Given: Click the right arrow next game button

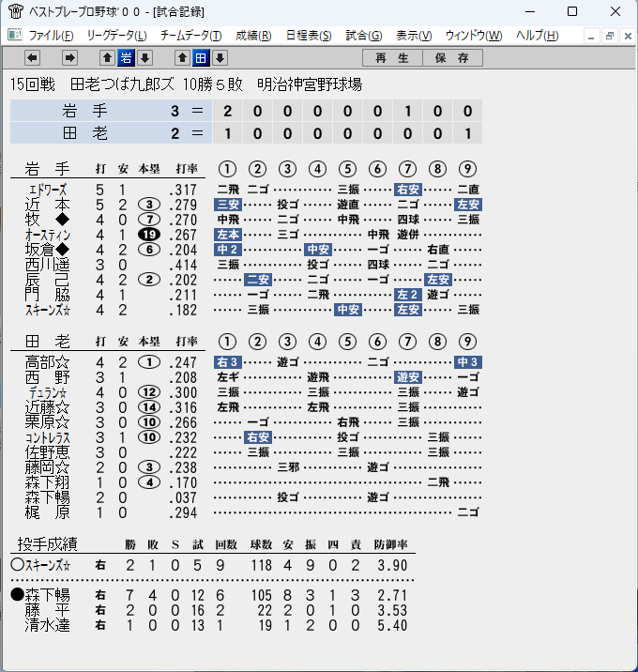Looking at the screenshot, I should tap(69, 57).
